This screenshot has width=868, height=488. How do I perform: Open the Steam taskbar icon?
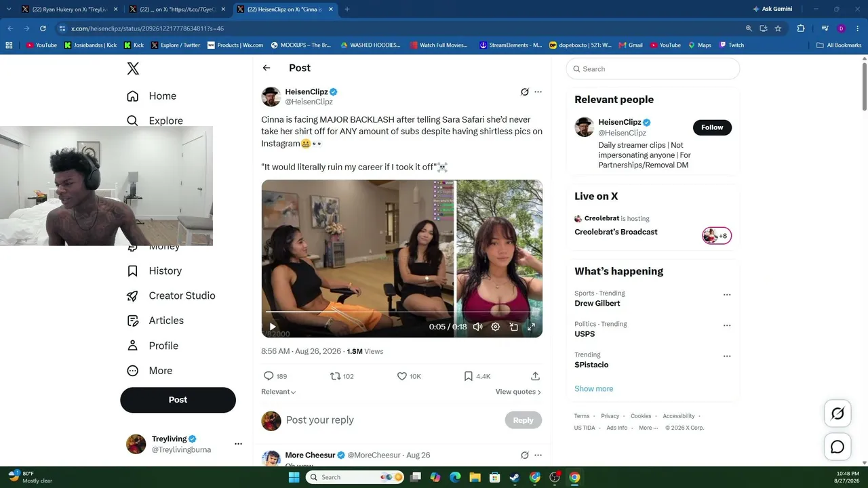pyautogui.click(x=515, y=477)
